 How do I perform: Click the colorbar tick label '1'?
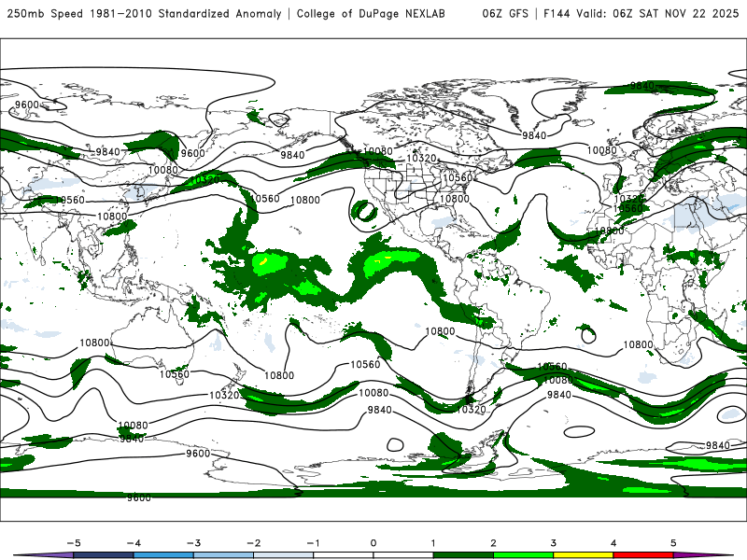point(433,543)
